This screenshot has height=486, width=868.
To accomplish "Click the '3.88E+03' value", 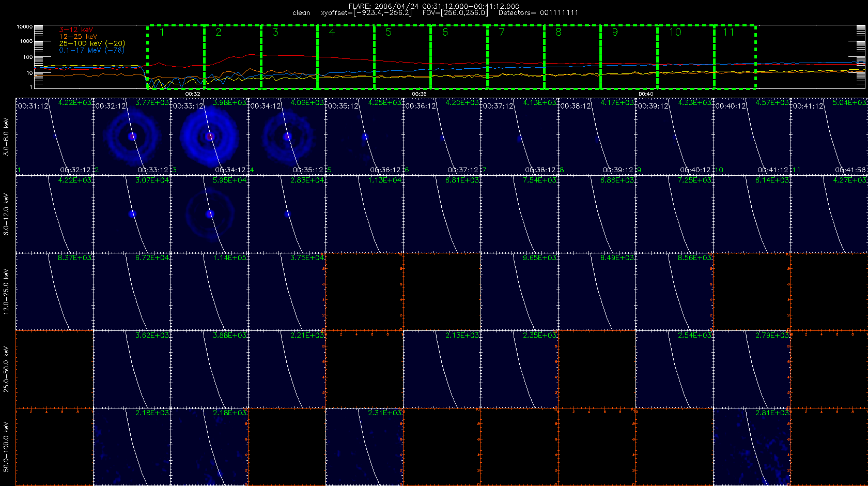I will click(x=230, y=336).
